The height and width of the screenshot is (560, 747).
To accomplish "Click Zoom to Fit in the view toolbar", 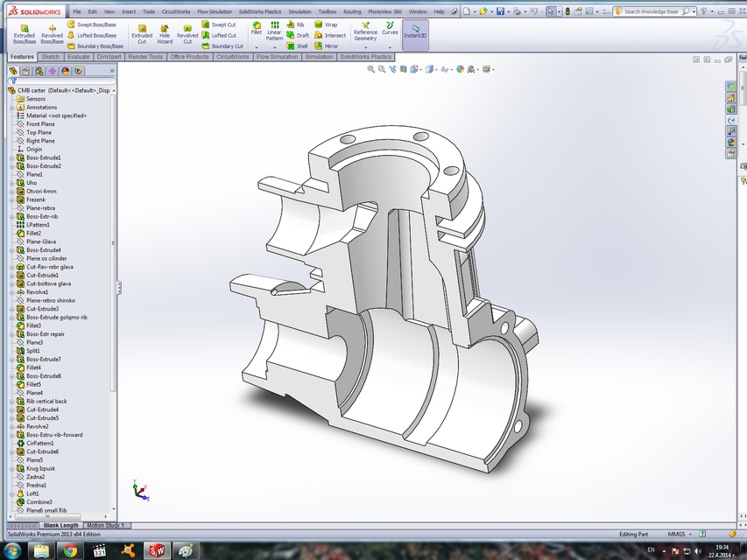I will click(x=372, y=68).
